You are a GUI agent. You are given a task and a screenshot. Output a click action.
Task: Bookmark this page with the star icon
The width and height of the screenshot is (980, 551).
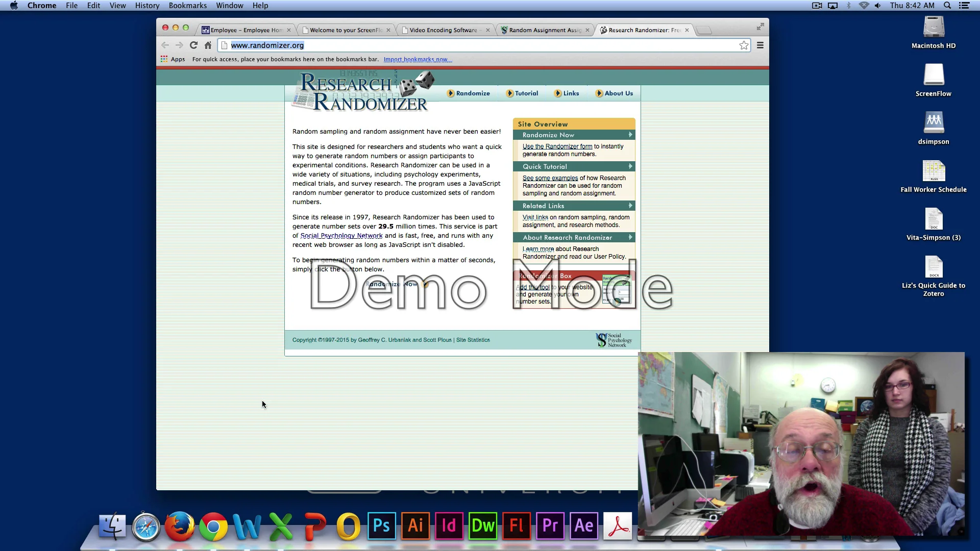pos(744,45)
